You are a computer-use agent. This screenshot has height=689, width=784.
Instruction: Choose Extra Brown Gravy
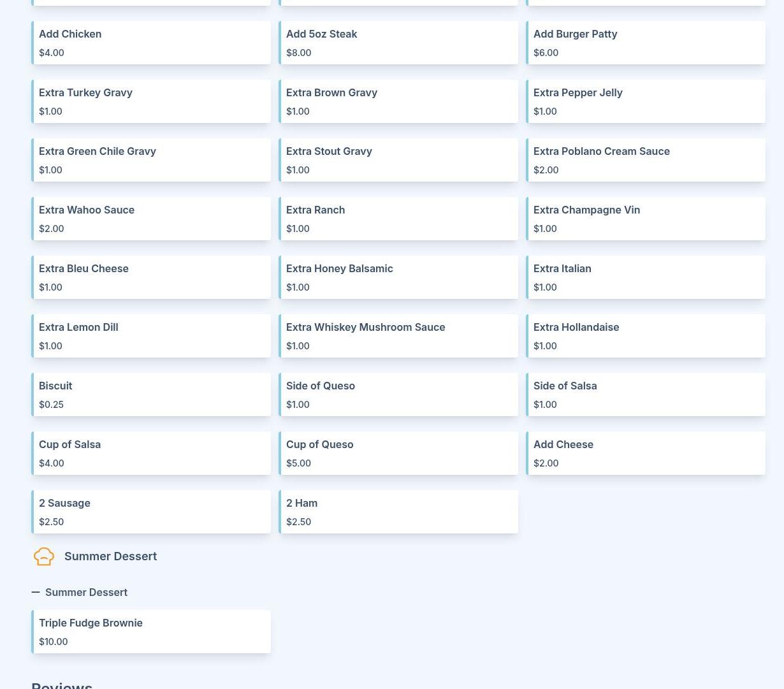[398, 101]
